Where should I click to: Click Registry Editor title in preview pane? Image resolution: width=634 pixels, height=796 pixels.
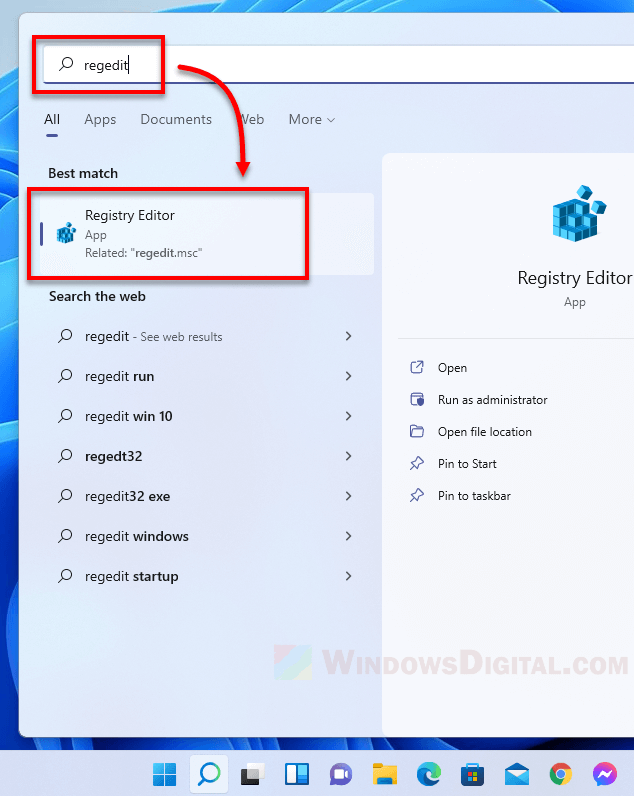[575, 278]
